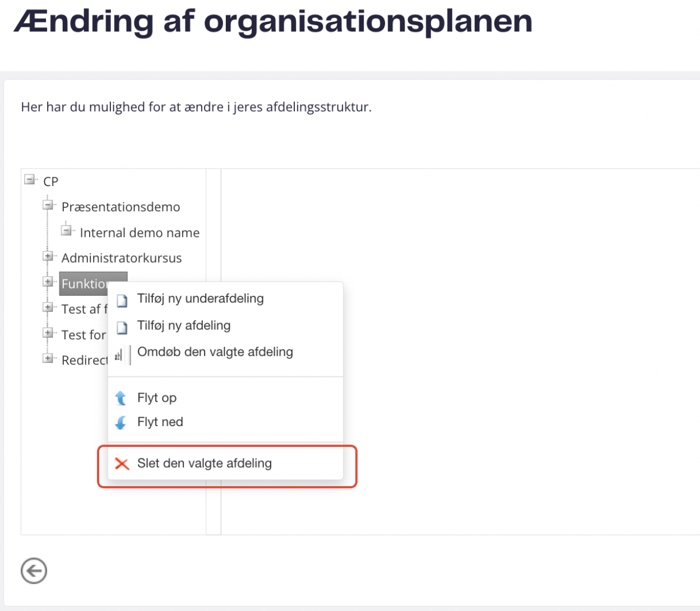Click the blue up arrow icon for Flyt op
Image resolution: width=700 pixels, height=611 pixels.
120,398
